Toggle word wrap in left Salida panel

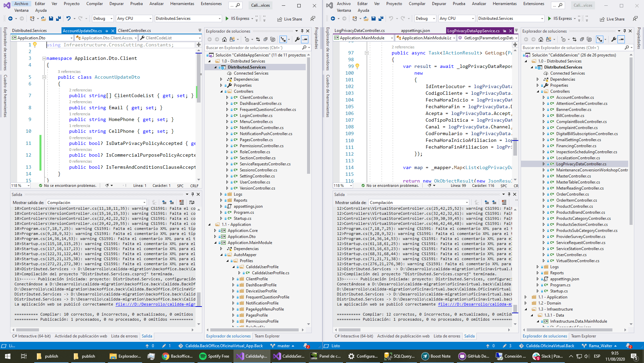click(x=192, y=202)
